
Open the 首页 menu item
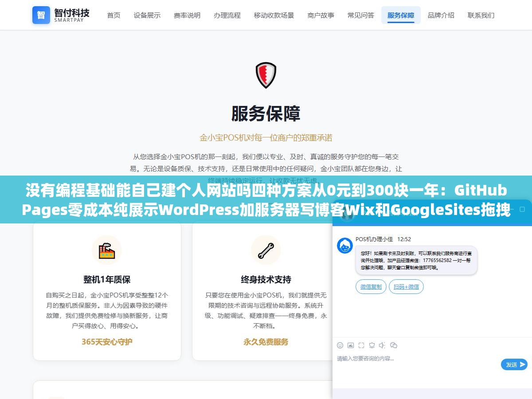[113, 15]
